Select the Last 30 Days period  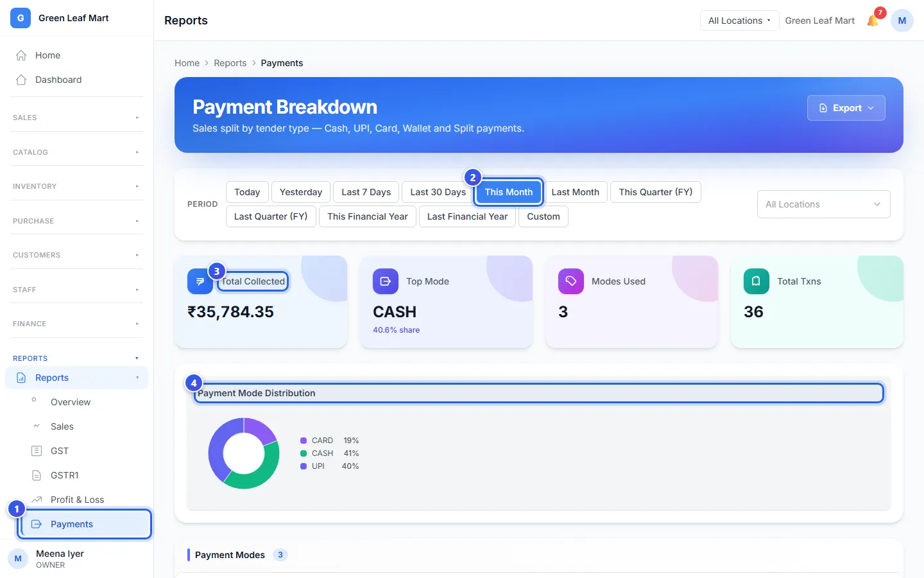click(438, 192)
